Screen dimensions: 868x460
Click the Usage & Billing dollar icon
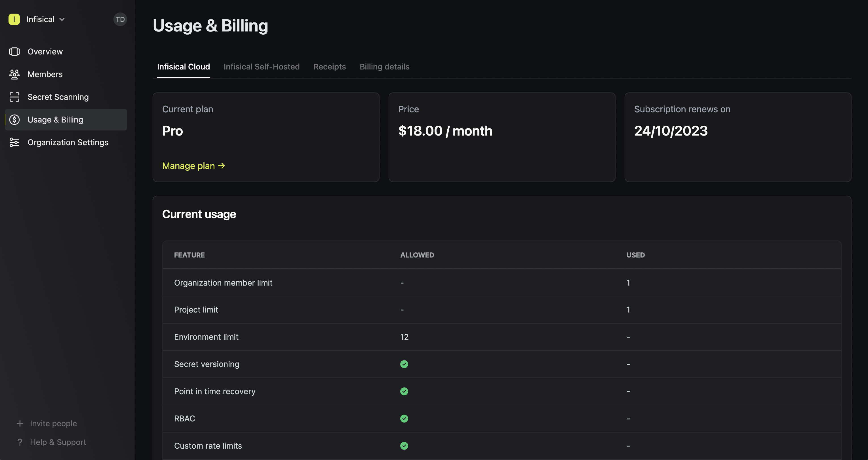click(14, 120)
